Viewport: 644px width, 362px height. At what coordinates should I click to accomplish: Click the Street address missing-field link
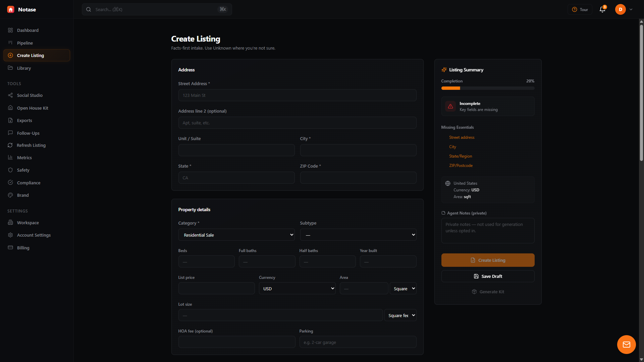click(462, 137)
